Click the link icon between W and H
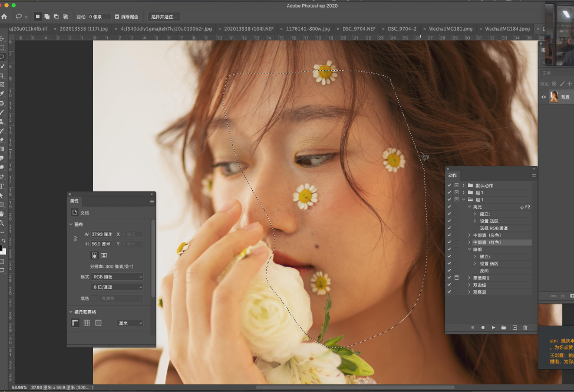Image resolution: width=574 pixels, height=392 pixels. [75, 239]
